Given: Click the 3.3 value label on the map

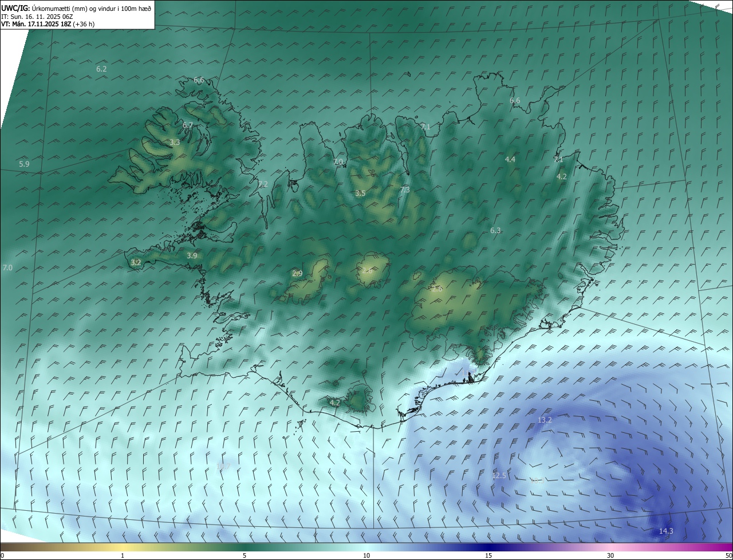Looking at the screenshot, I should point(175,143).
